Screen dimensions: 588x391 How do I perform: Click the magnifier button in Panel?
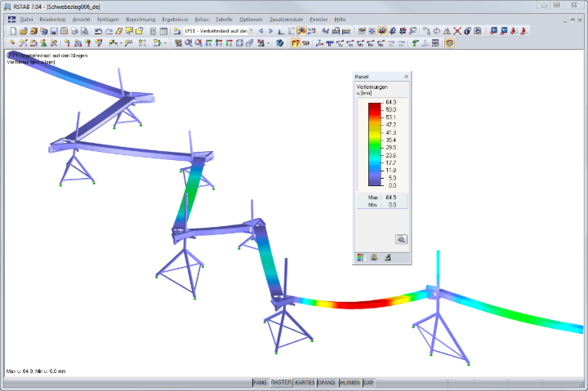[x=401, y=239]
